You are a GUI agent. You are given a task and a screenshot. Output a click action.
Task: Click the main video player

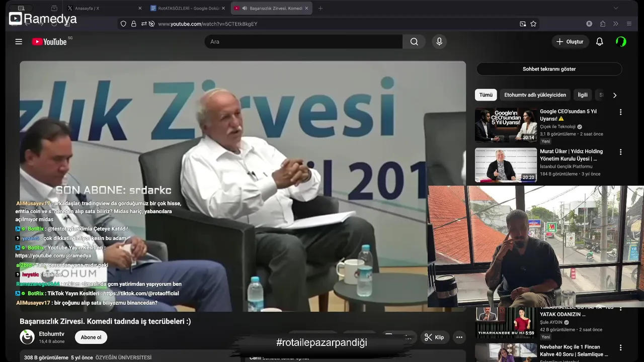pos(243,186)
